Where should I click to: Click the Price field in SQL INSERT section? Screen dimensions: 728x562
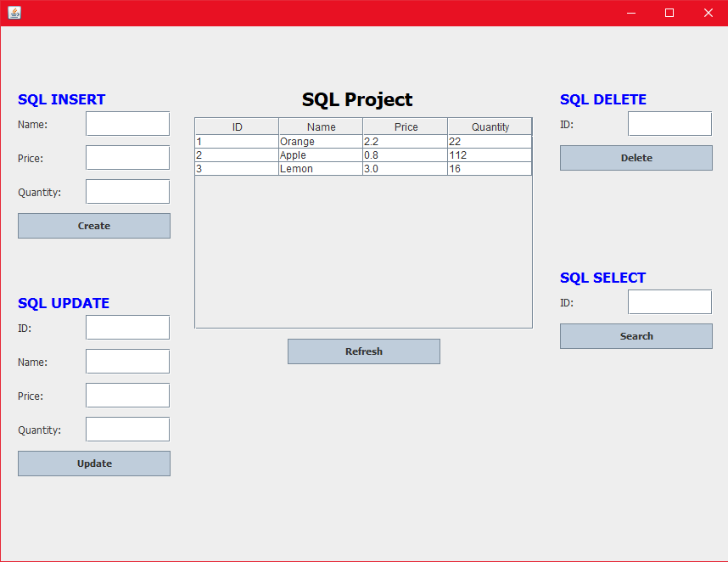click(126, 157)
